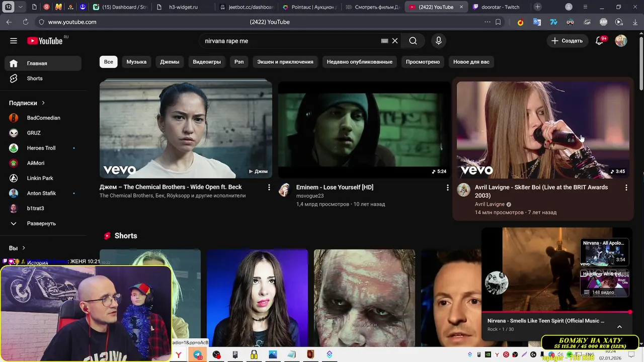Play Eminem Lose Yourself thumbnail
The width and height of the screenshot is (644, 362).
pos(364,130)
